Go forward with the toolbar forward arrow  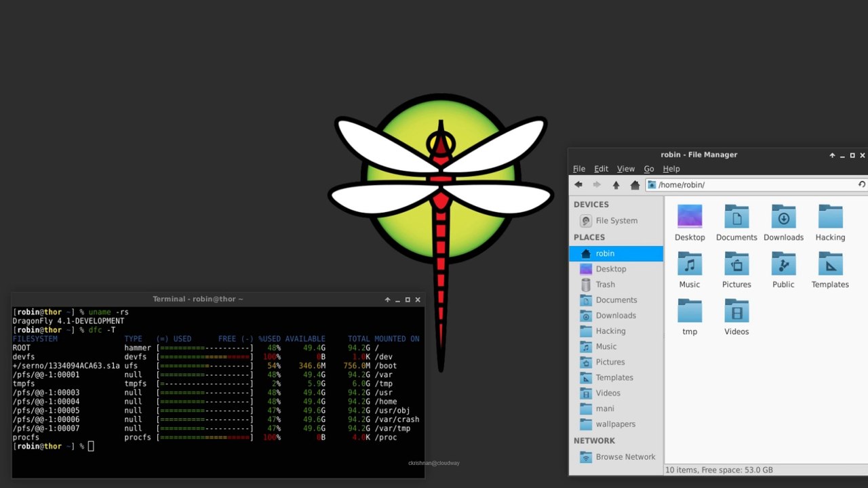tap(597, 184)
